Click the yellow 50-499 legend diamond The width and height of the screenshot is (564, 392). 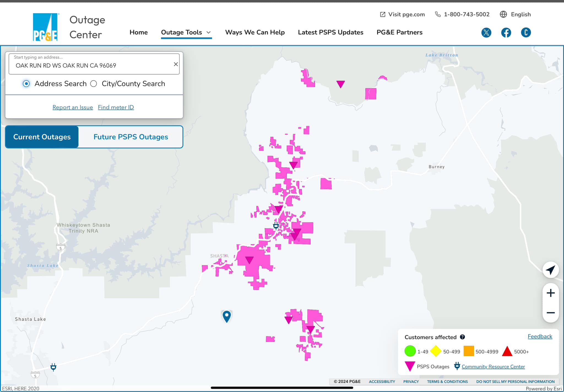pos(436,351)
